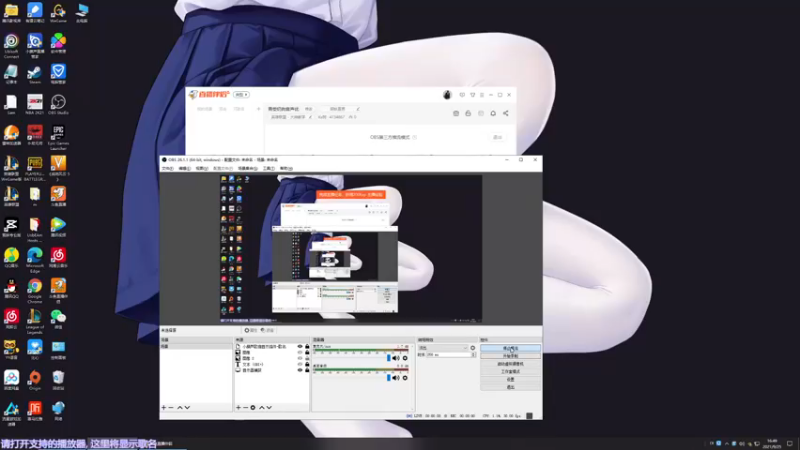Click Start Virtual Camera button

(510, 364)
